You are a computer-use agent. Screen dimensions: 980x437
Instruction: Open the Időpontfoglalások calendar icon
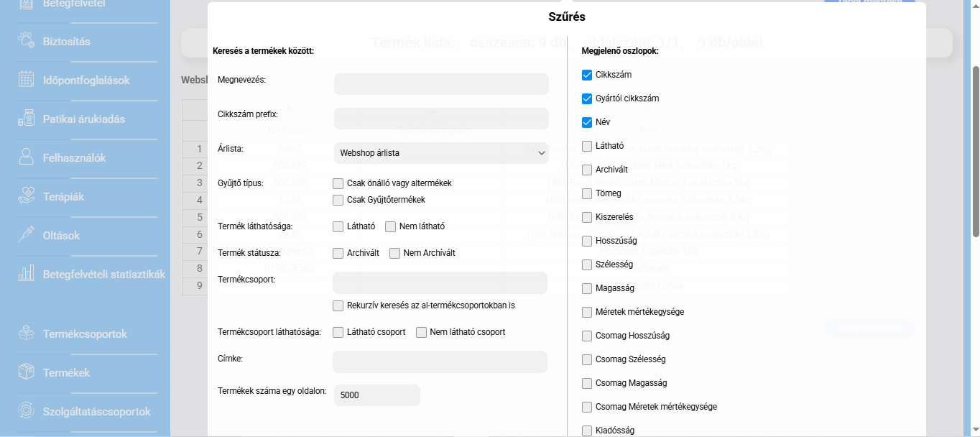pos(27,80)
